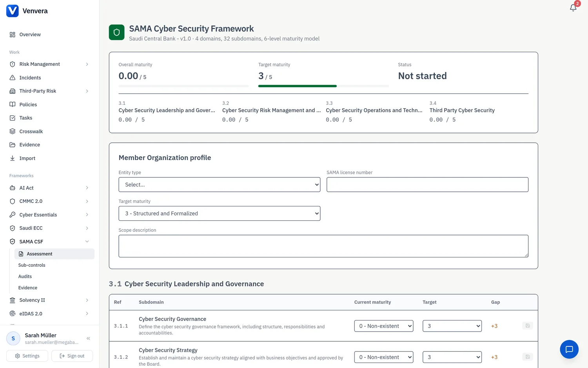Screen dimensions: 588x368
Task: Open Target dropdown for row 3.1.1
Action: (x=452, y=326)
